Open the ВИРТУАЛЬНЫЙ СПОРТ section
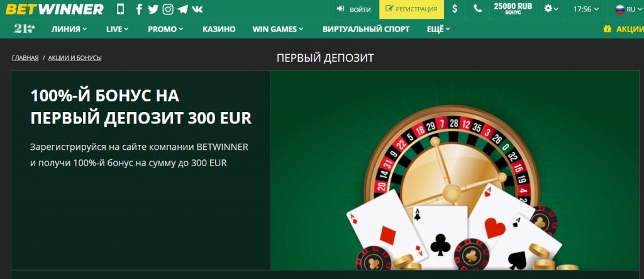The height and width of the screenshot is (279, 644). 366,29
